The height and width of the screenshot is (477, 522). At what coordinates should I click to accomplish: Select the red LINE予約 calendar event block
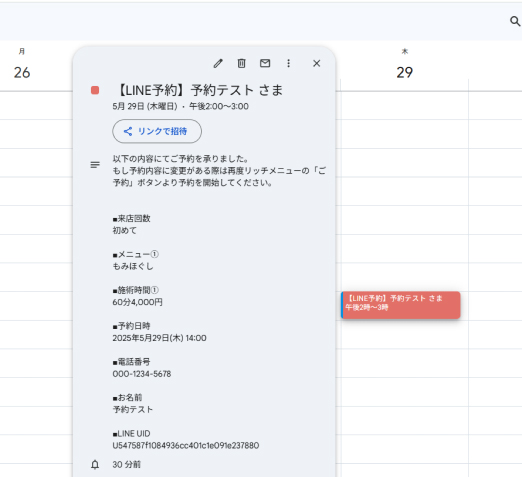(x=401, y=305)
